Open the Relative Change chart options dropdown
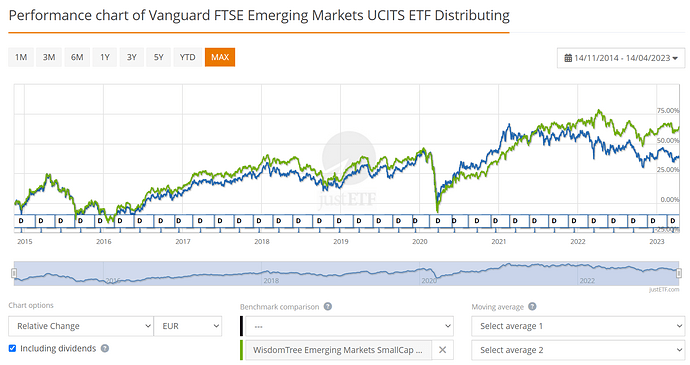Image resolution: width=690 pixels, height=365 pixels. [81, 326]
